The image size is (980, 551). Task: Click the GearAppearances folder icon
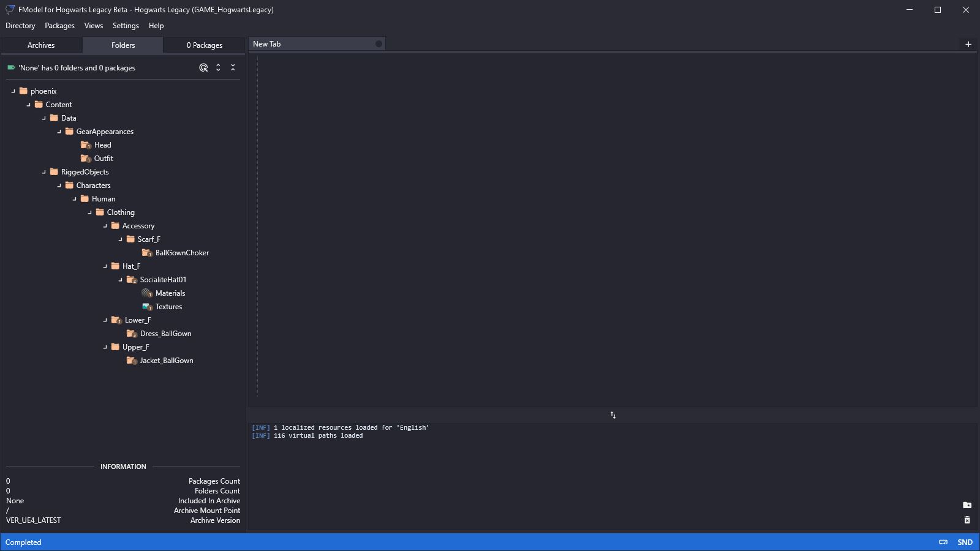pyautogui.click(x=69, y=131)
